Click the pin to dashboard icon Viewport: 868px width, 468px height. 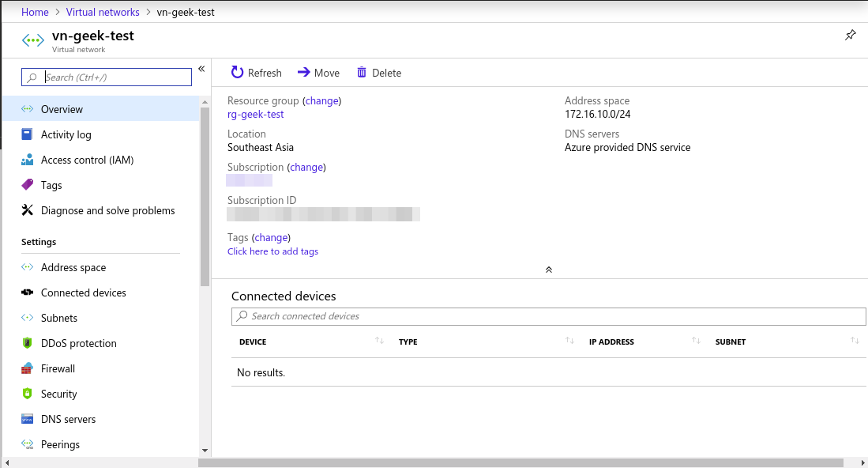pos(851,35)
